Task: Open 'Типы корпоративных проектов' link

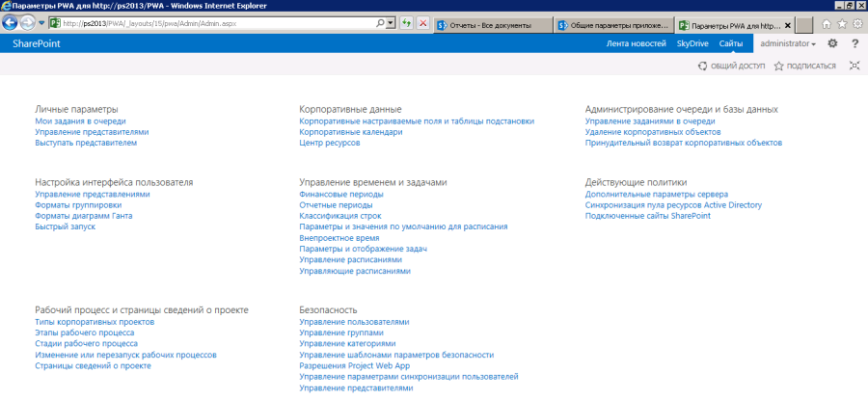Action: pos(95,322)
